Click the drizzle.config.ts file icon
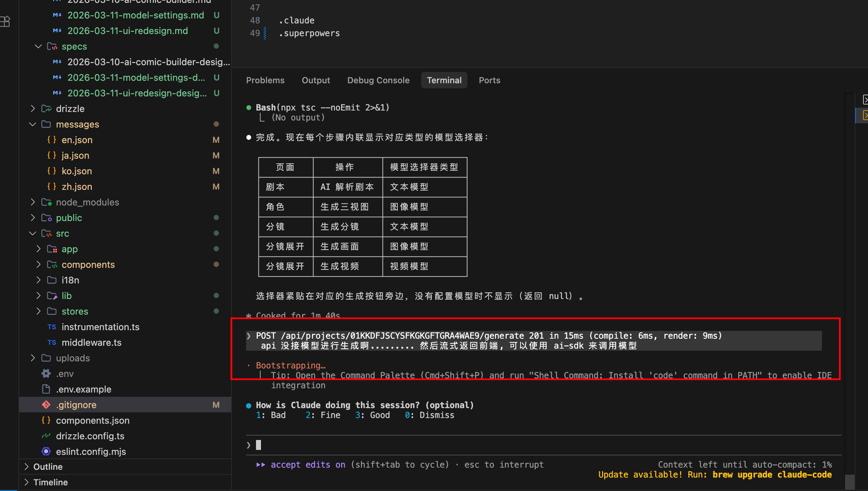 (x=46, y=436)
